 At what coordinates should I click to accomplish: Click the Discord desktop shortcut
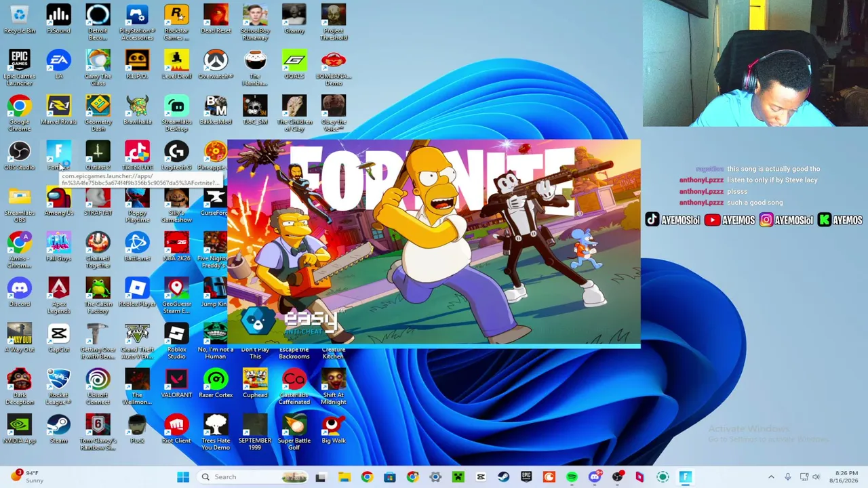click(x=20, y=292)
